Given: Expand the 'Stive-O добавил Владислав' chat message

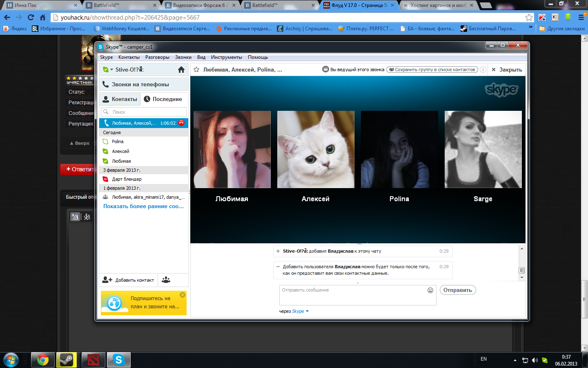Looking at the screenshot, I should click(x=278, y=251).
